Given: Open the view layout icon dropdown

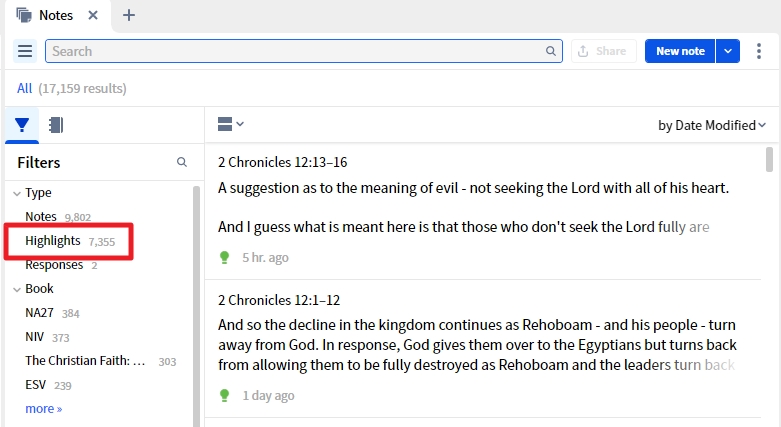Looking at the screenshot, I should (x=230, y=124).
